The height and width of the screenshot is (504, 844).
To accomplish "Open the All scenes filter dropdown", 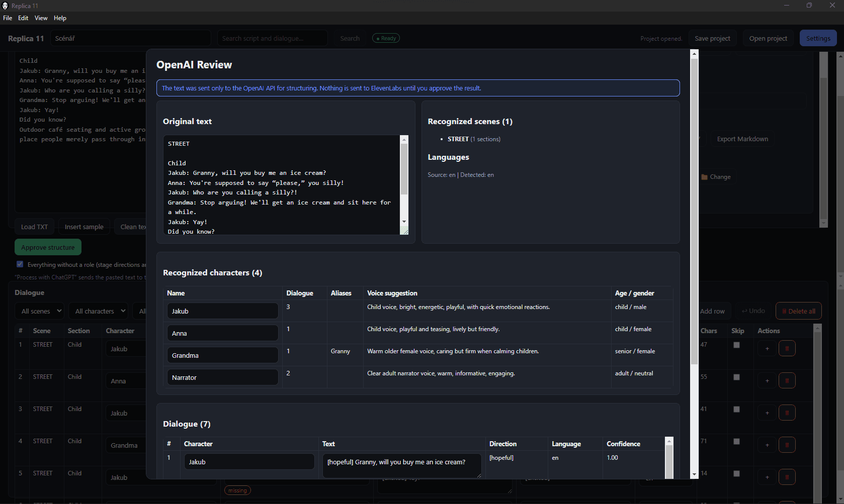I will point(39,311).
